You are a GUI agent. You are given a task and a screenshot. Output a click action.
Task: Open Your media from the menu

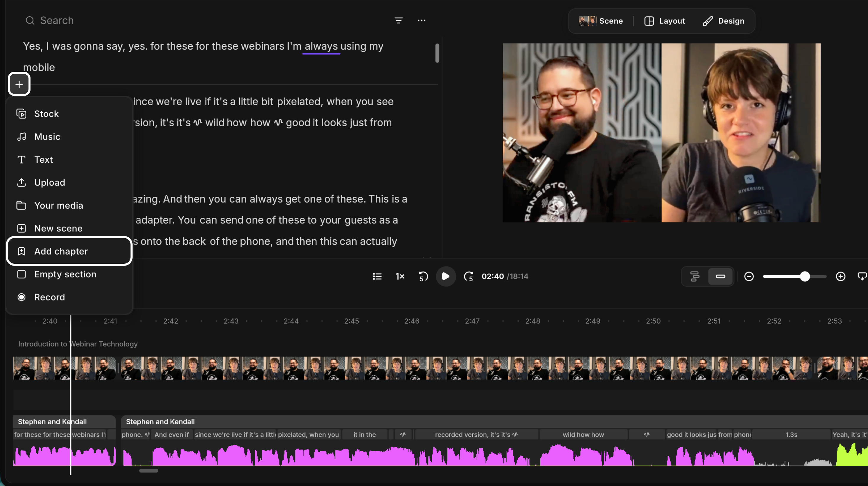click(x=69, y=205)
